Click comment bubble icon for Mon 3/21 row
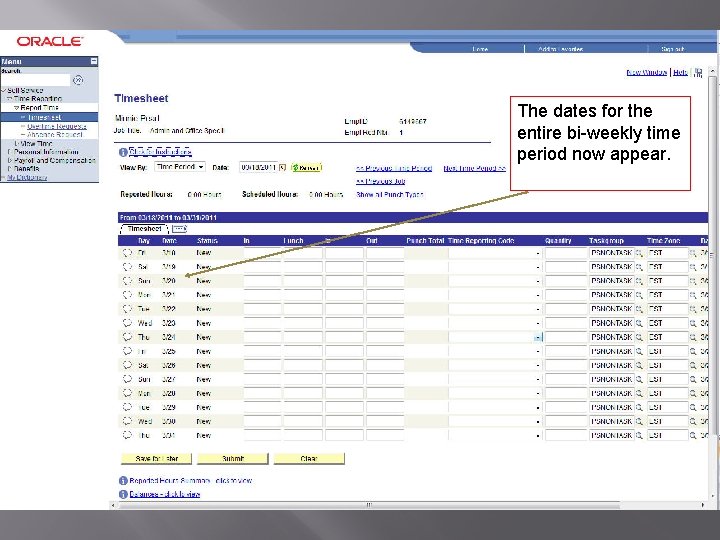 tap(127, 294)
